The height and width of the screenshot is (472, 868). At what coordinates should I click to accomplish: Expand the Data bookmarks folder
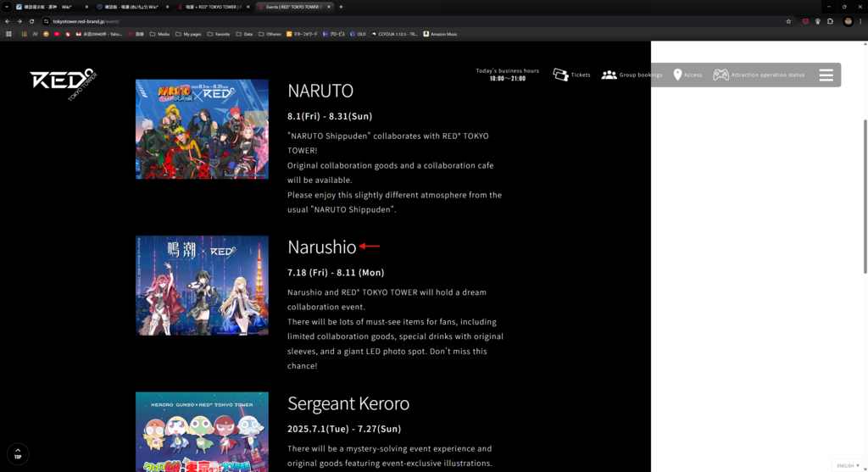(244, 34)
